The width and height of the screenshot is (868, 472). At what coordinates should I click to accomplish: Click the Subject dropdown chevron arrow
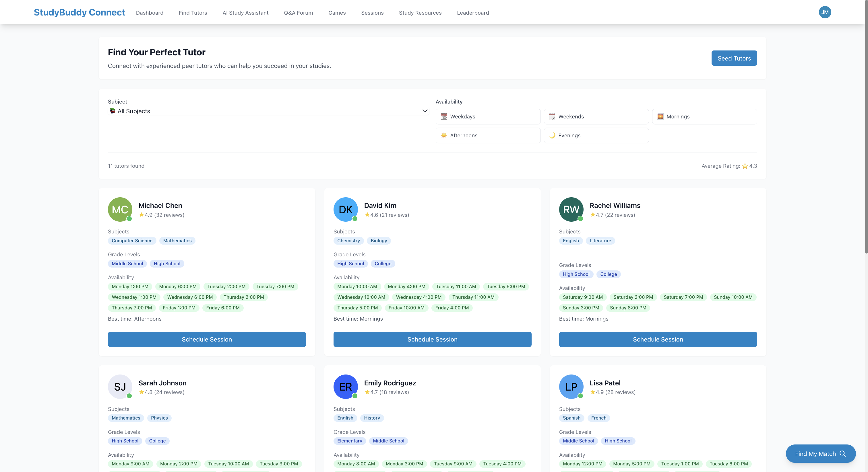coord(425,111)
